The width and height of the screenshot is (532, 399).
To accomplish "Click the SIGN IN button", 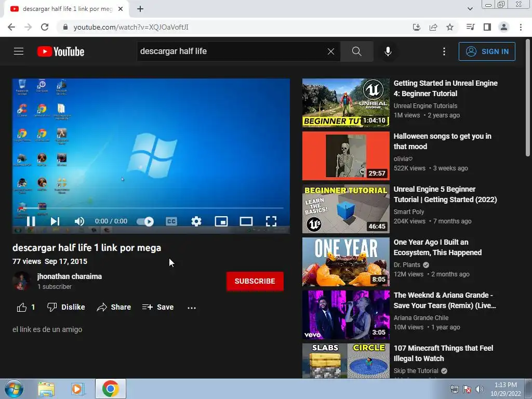I will point(487,51).
